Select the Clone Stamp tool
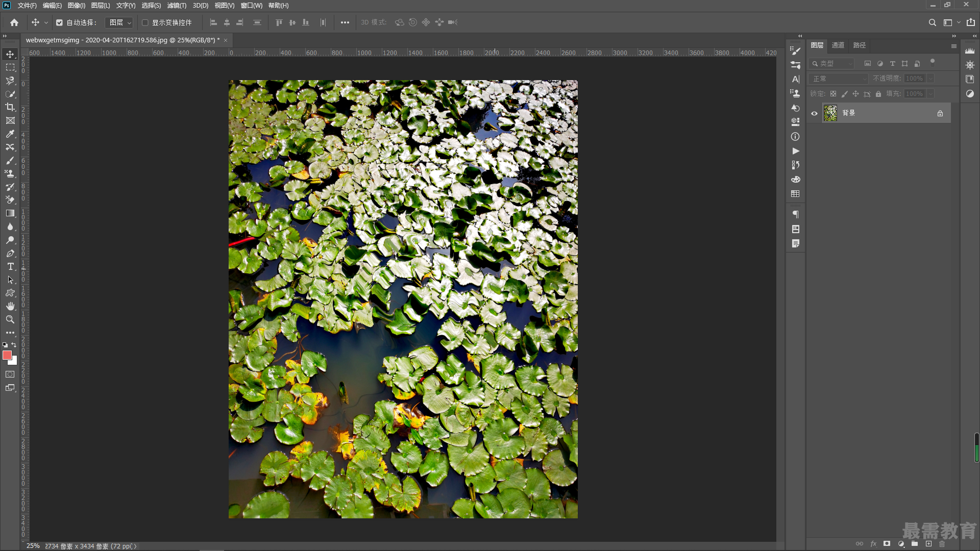This screenshot has height=551, width=980. (10, 173)
